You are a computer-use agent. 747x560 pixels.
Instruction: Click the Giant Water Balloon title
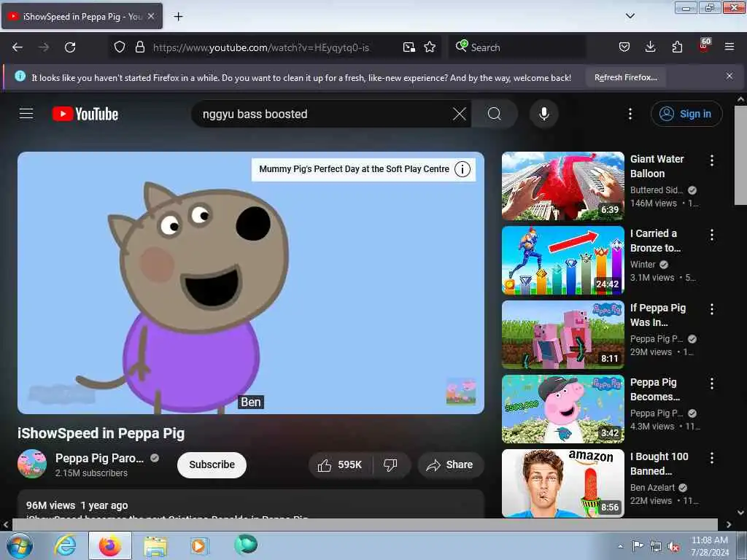pyautogui.click(x=657, y=166)
